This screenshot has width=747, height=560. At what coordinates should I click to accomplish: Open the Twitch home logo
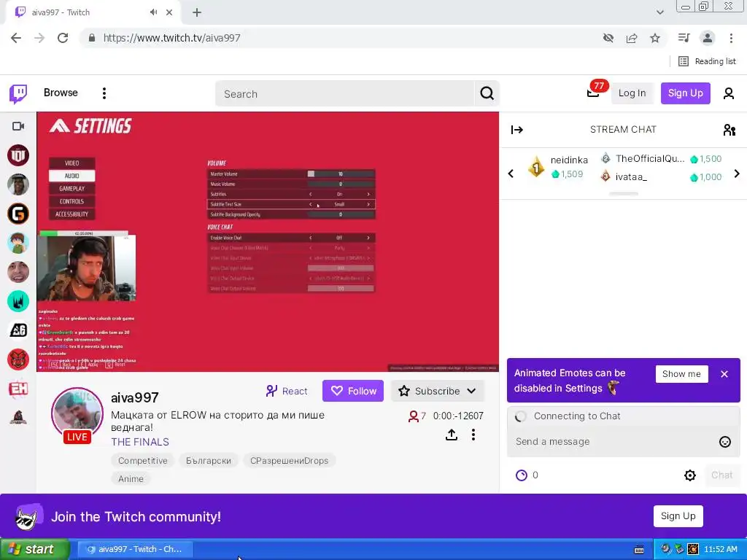18,93
